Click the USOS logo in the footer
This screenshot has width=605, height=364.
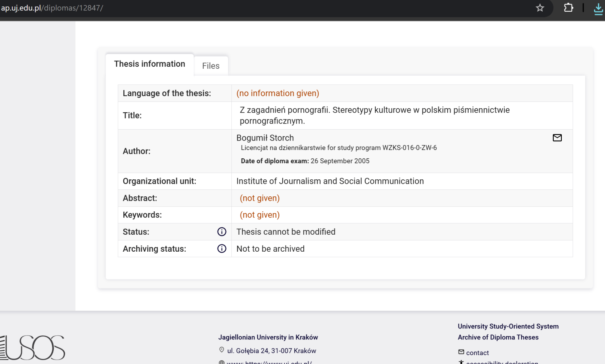click(33, 347)
